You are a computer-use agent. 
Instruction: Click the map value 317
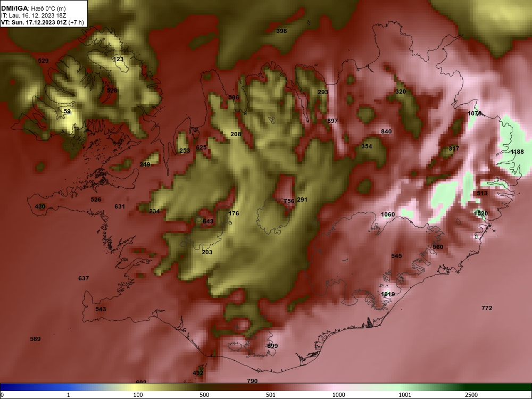tap(454, 148)
